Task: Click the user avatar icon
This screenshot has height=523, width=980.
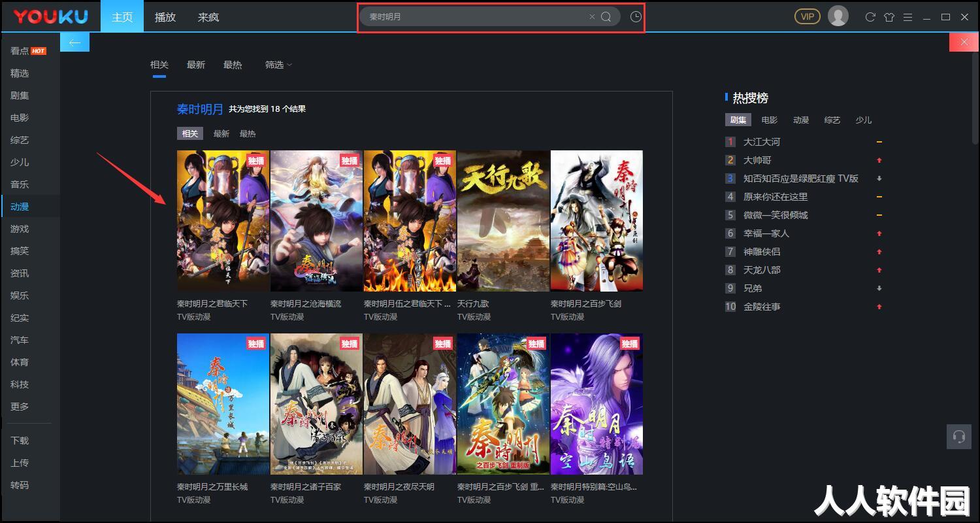Action: click(838, 16)
